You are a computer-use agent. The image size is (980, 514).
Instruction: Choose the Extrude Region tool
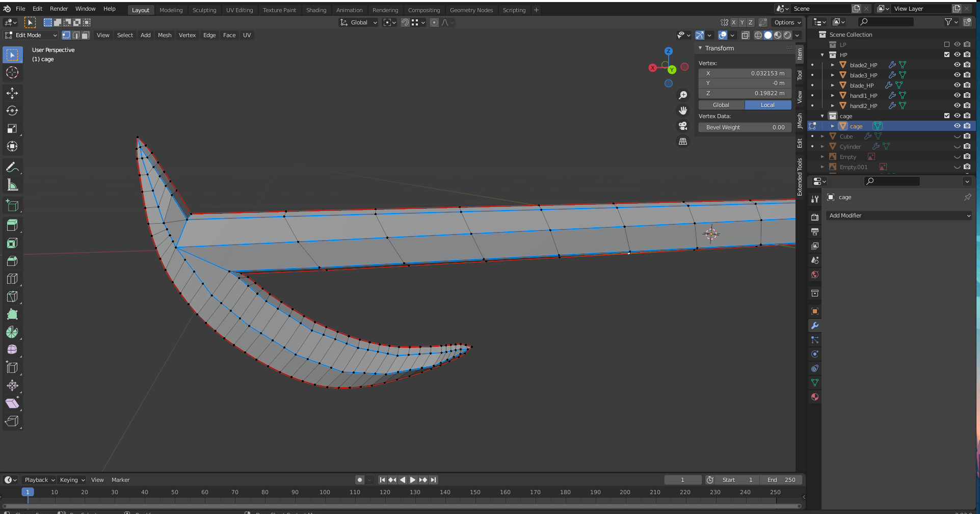[12, 225]
